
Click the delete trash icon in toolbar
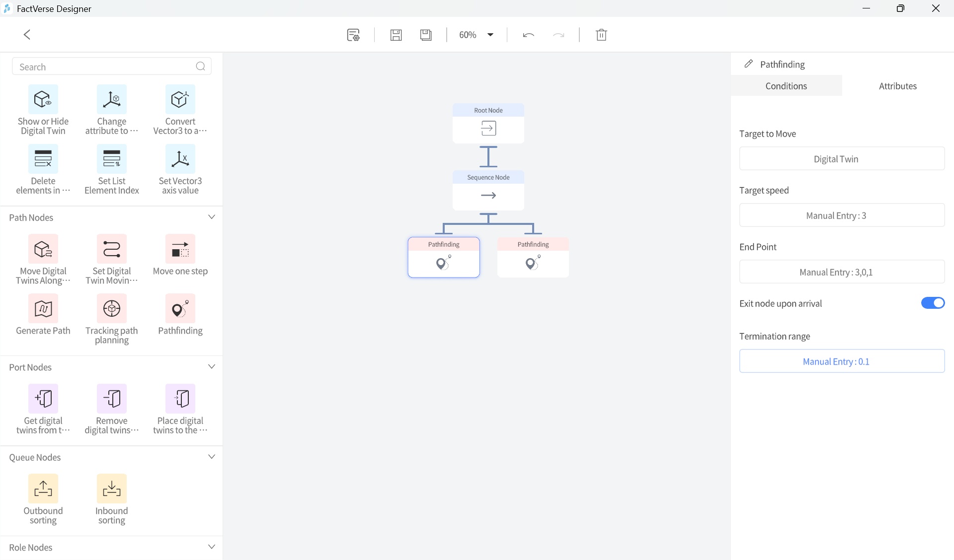pos(602,35)
